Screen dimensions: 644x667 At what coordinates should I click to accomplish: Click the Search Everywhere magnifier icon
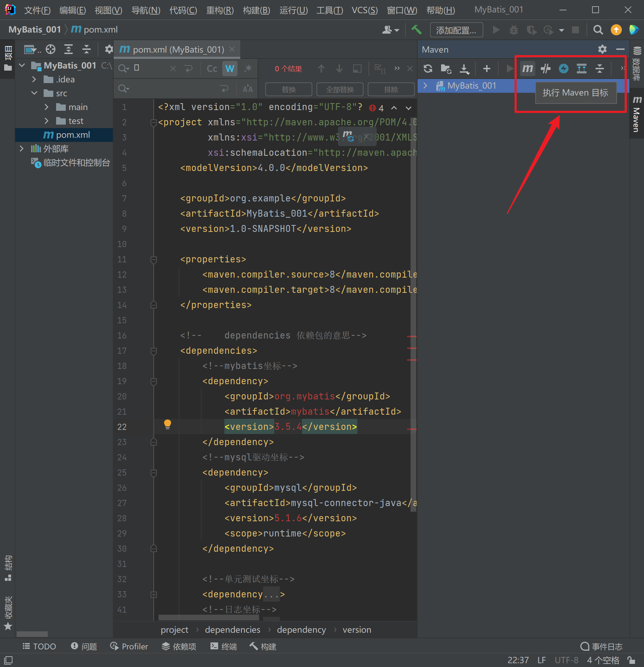coord(598,30)
